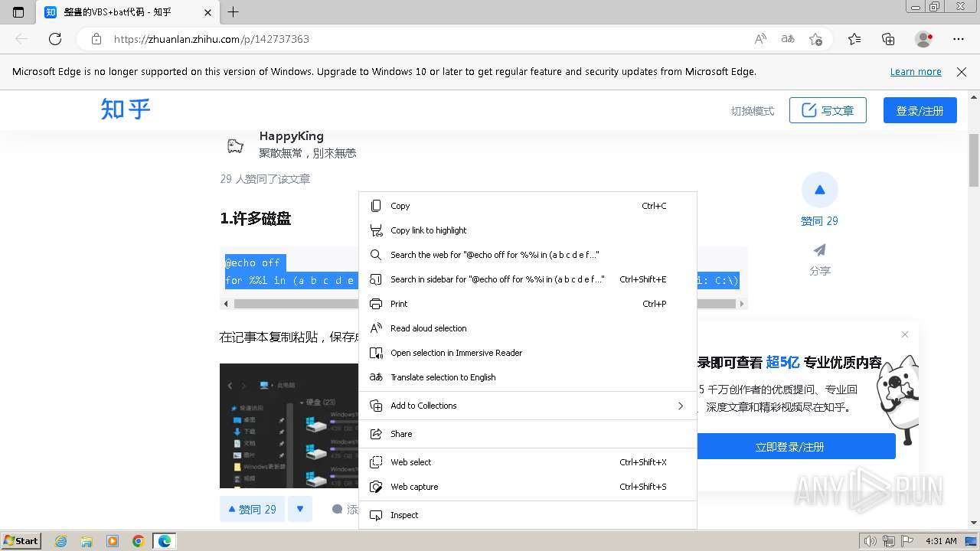This screenshot has width=980, height=551.
Task: Click code block scrollbar right arrow
Action: coord(741,304)
